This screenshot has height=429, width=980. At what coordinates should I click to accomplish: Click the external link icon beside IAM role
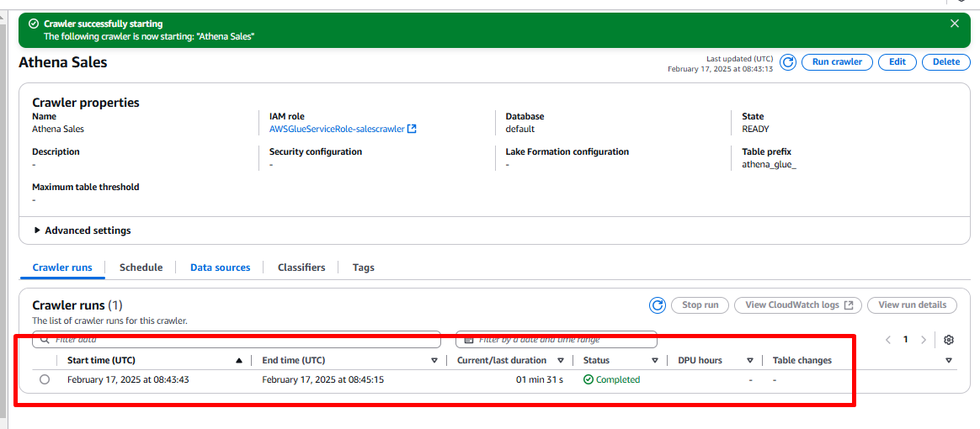[x=412, y=130]
